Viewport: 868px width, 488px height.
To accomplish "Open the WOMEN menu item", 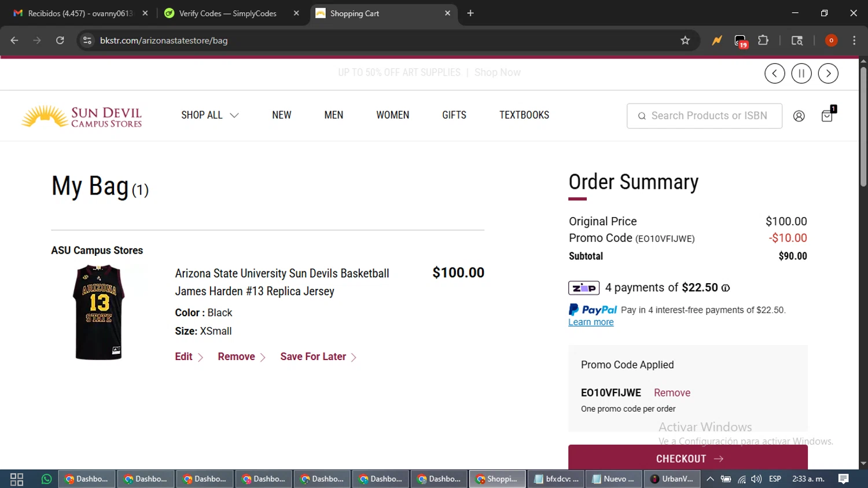I will [x=393, y=115].
